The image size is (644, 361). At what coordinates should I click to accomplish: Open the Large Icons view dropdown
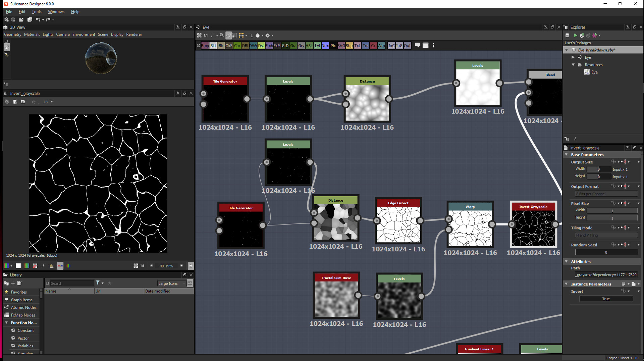[171, 283]
